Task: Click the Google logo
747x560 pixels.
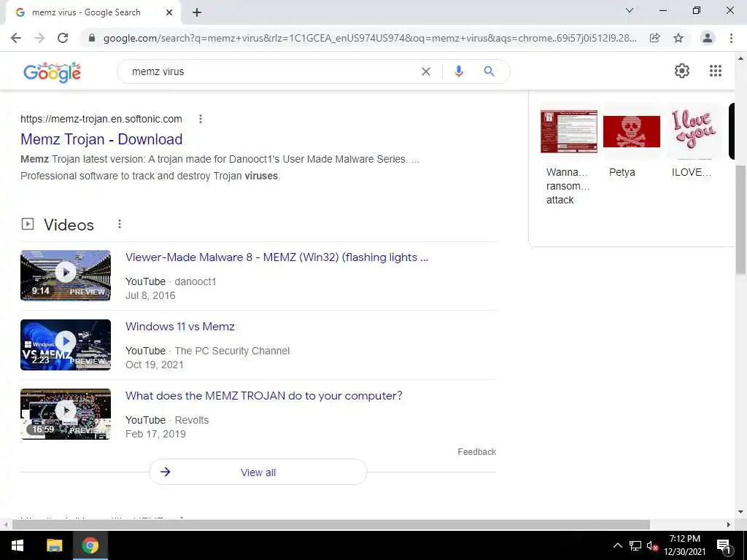Action: coord(52,72)
